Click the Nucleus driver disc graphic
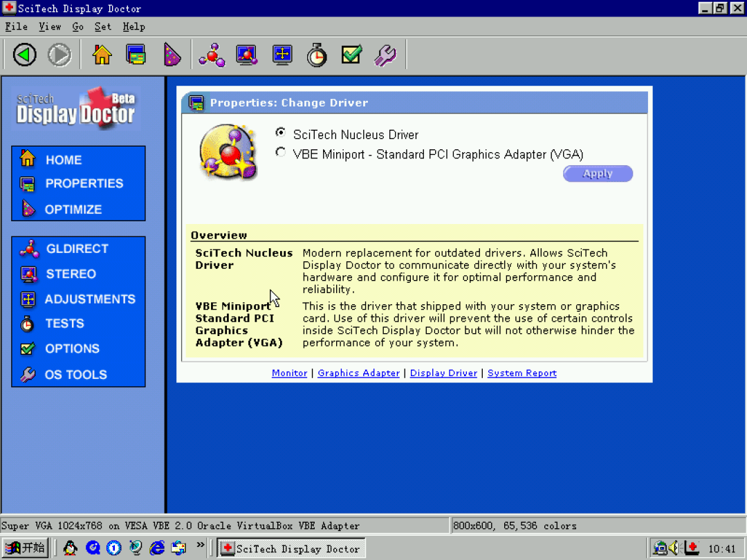The height and width of the screenshot is (560, 747). pos(229,152)
